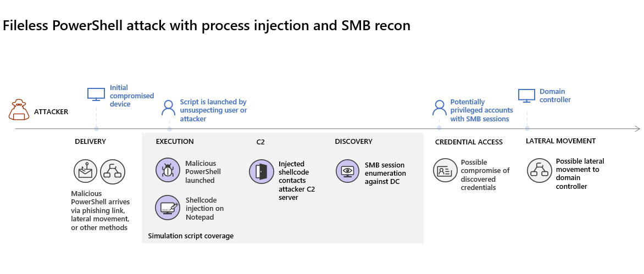Viewport: 644px width, 274px height.
Task: Click the 'Domain controller' blue label
Action: pyautogui.click(x=556, y=96)
